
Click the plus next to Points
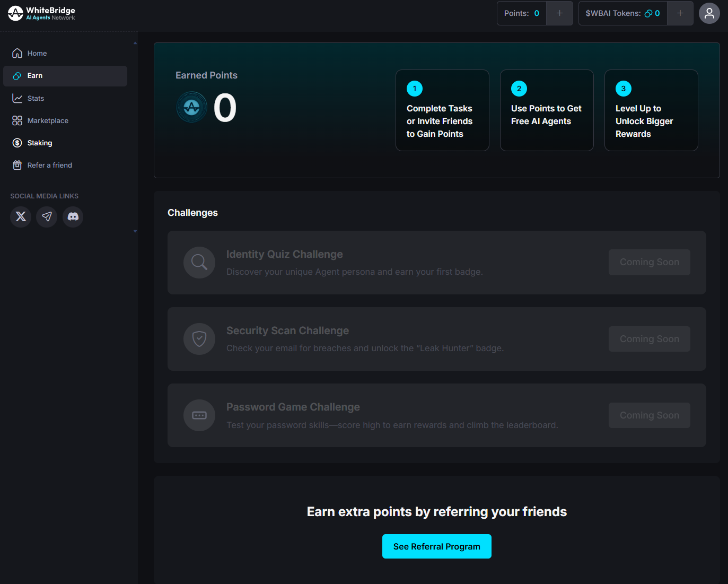(559, 13)
